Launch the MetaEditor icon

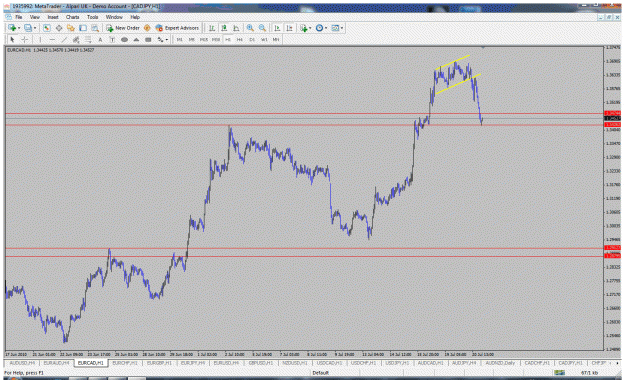pyautogui.click(x=147, y=28)
